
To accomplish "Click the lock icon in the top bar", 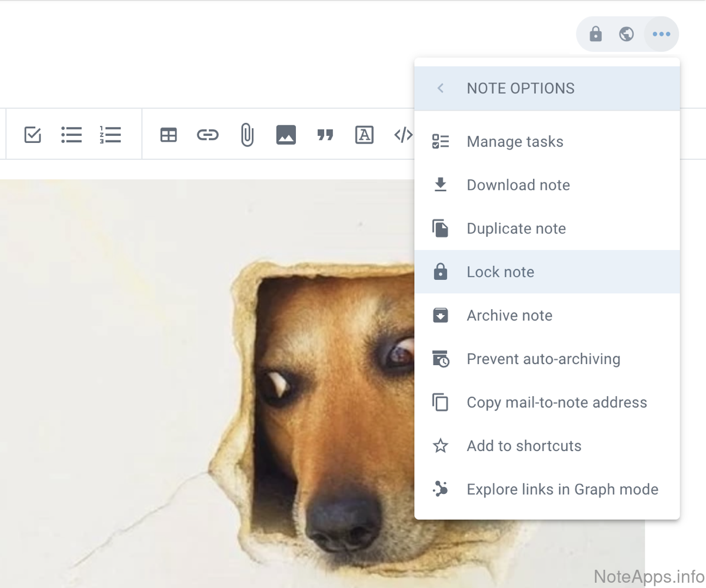I will coord(595,34).
